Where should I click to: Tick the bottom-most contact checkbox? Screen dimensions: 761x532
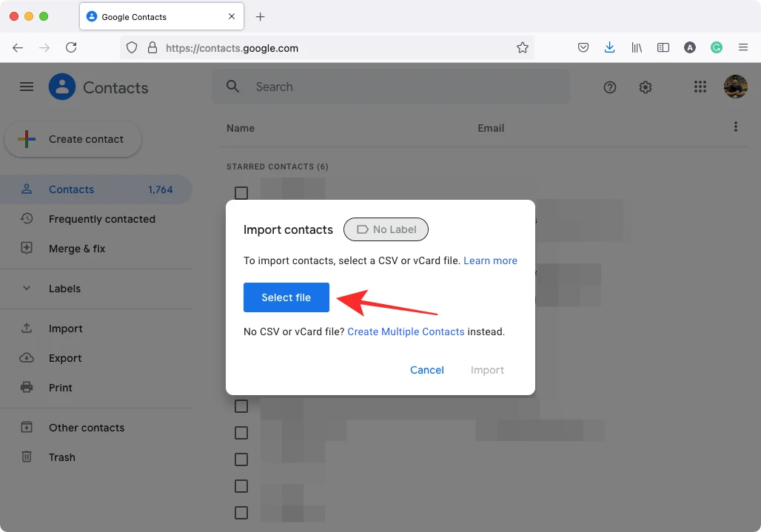coord(241,513)
